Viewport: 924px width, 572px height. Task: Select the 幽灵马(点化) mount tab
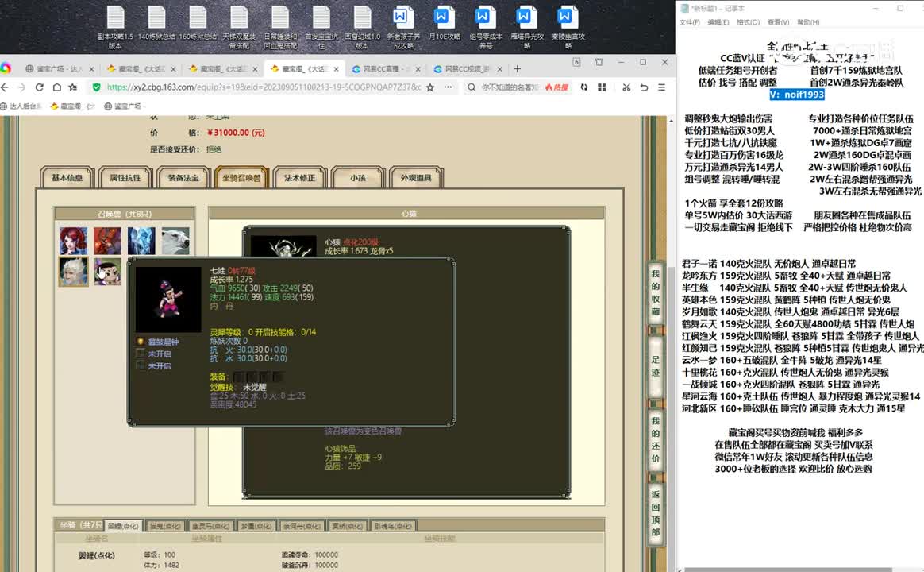[211, 525]
